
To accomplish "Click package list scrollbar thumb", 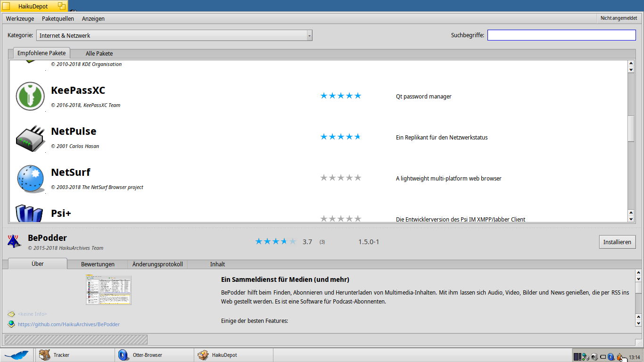I will [x=631, y=128].
